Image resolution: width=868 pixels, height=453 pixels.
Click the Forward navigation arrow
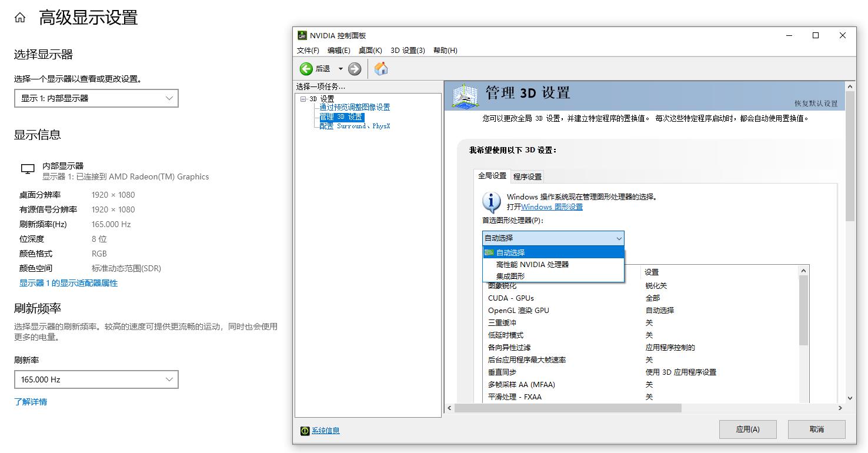pos(354,68)
